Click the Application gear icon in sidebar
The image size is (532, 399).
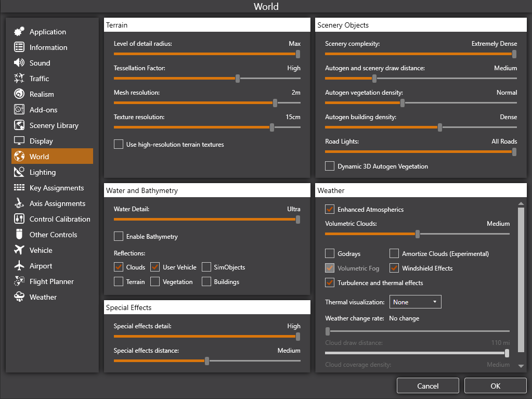click(x=19, y=32)
